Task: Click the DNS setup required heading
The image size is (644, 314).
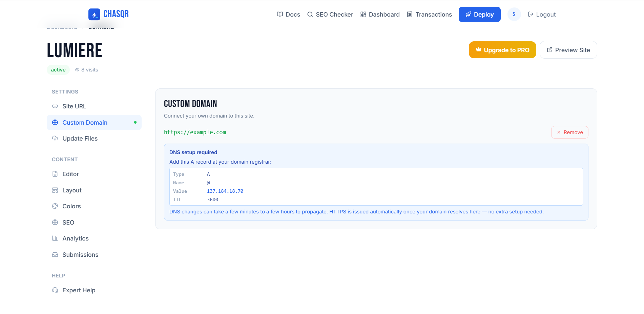Action: [193, 152]
